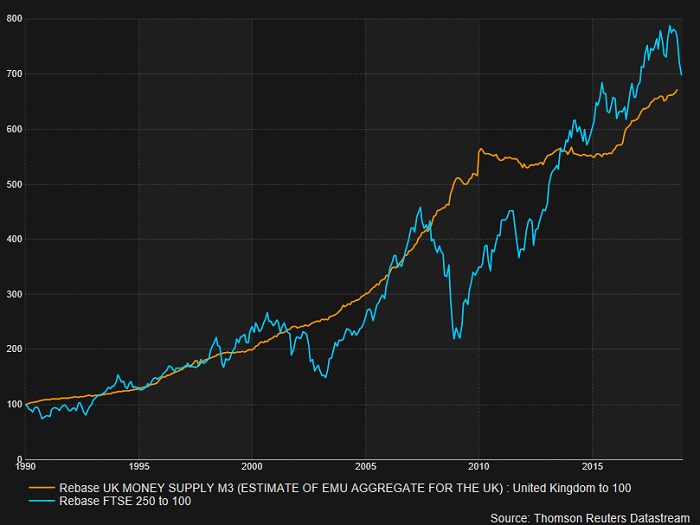700x525 pixels.
Task: Click the 100 y-axis label
Action: 14,404
